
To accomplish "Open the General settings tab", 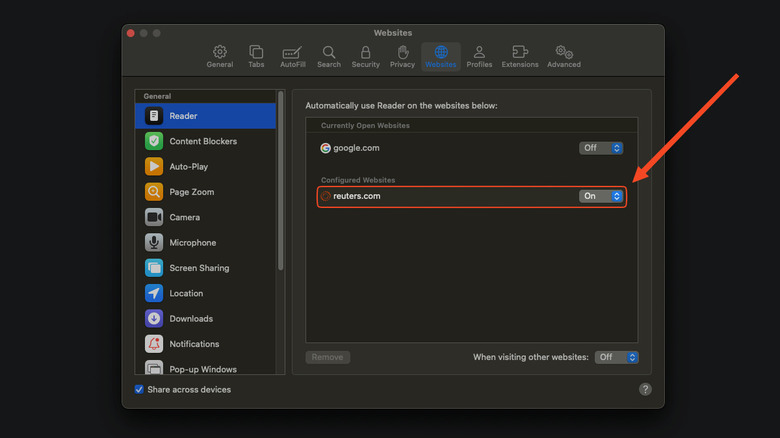I will [x=220, y=56].
